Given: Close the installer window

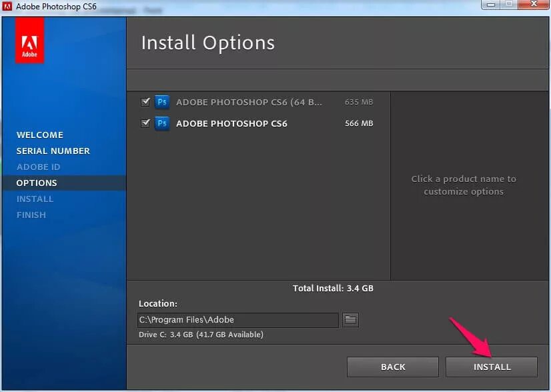Looking at the screenshot, I should pyautogui.click(x=534, y=5).
